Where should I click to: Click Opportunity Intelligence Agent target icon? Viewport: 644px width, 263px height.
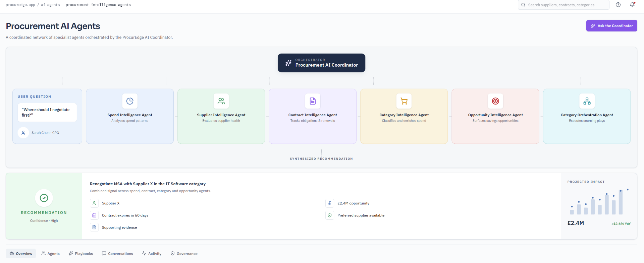[x=495, y=101]
